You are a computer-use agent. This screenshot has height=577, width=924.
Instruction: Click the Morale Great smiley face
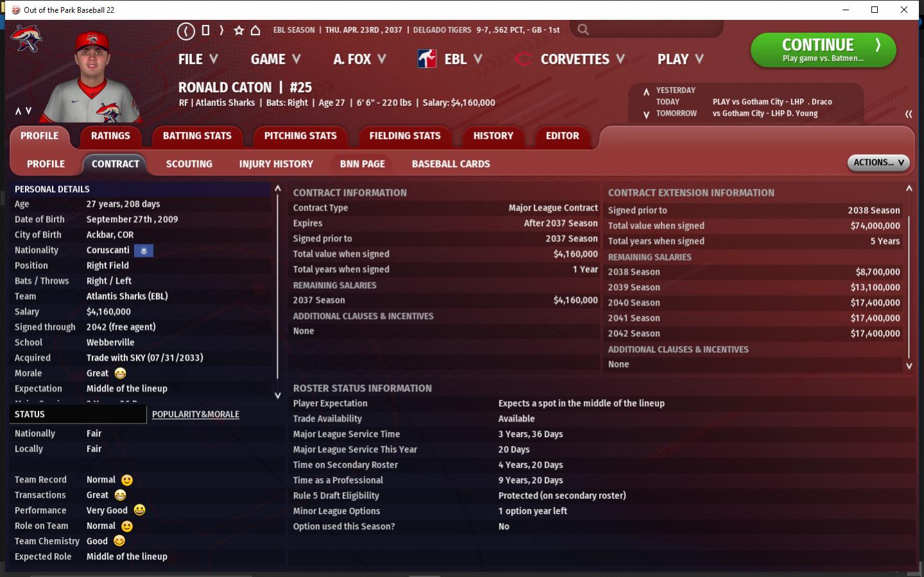[x=120, y=373]
